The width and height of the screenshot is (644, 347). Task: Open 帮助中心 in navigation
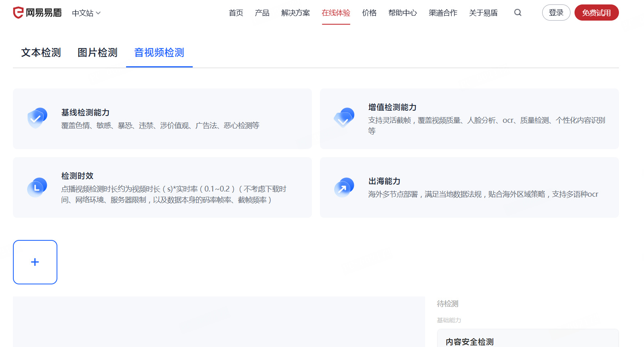pyautogui.click(x=403, y=13)
